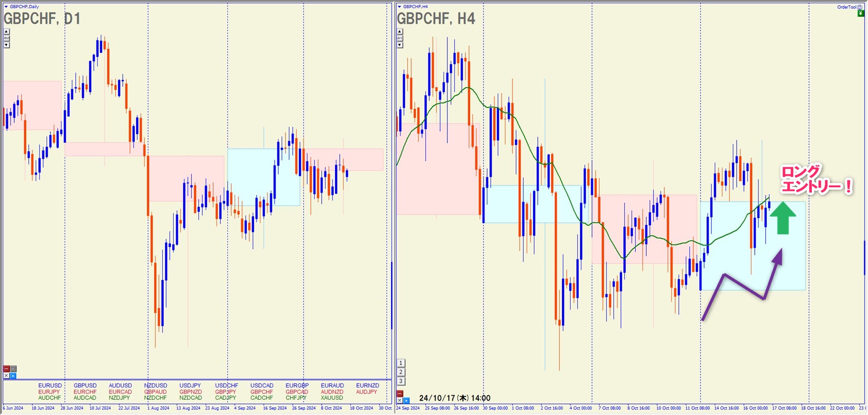The width and height of the screenshot is (868, 415).
Task: Select GBPJPY from the symbol list
Action: (225, 392)
